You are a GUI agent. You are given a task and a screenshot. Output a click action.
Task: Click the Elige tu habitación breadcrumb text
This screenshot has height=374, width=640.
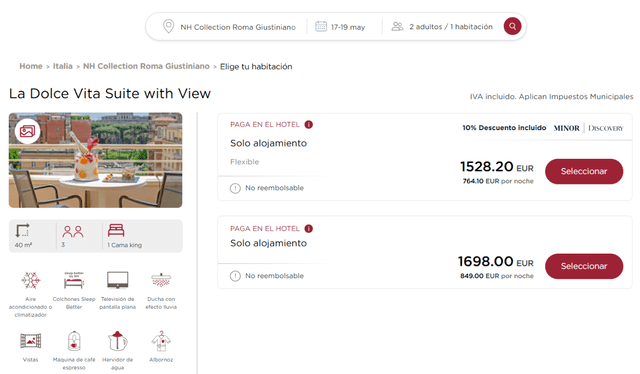(256, 67)
